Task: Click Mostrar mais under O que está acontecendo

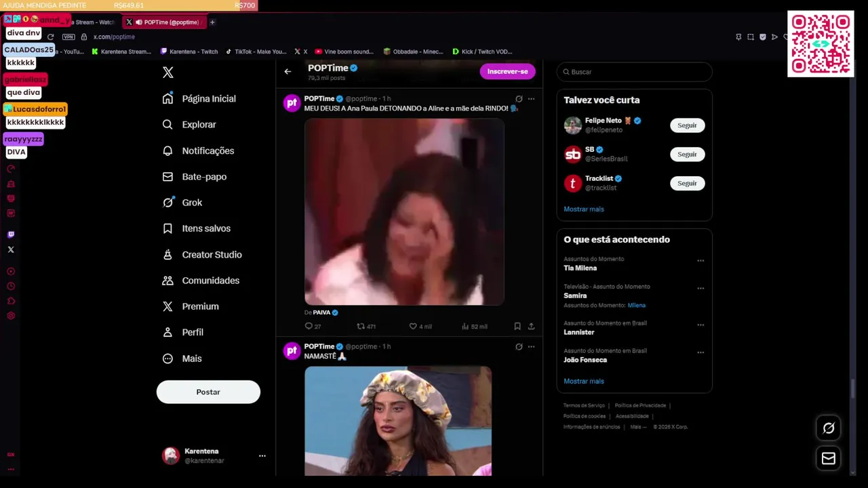Action: (584, 381)
